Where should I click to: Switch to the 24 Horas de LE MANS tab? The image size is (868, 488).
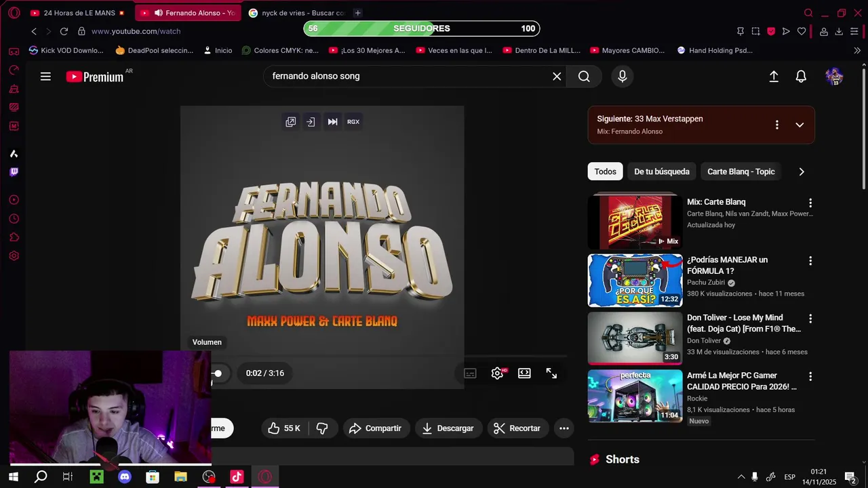pos(78,13)
